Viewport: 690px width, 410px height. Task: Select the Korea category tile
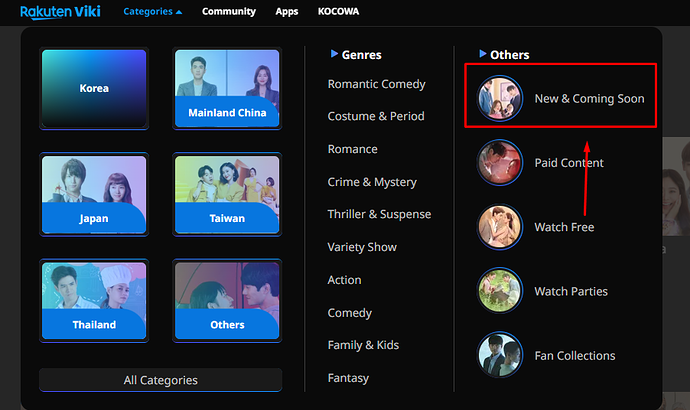(x=94, y=88)
